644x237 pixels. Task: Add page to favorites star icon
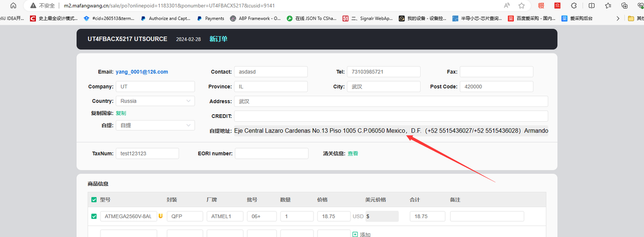pos(522,5)
